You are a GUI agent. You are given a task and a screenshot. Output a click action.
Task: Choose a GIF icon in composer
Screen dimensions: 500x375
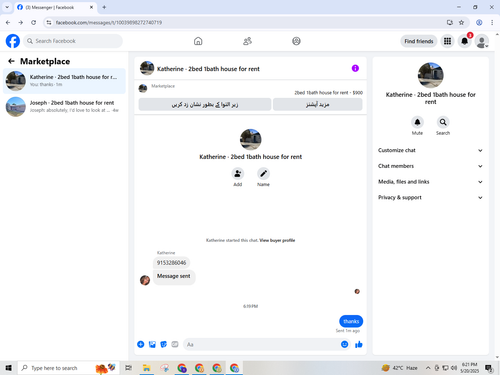(175, 344)
